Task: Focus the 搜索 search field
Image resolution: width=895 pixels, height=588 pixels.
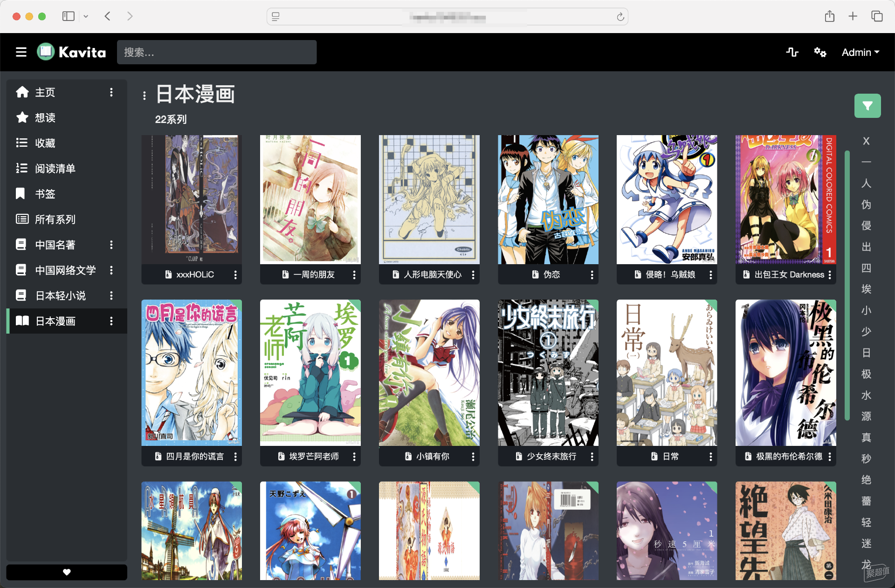Action: [217, 52]
